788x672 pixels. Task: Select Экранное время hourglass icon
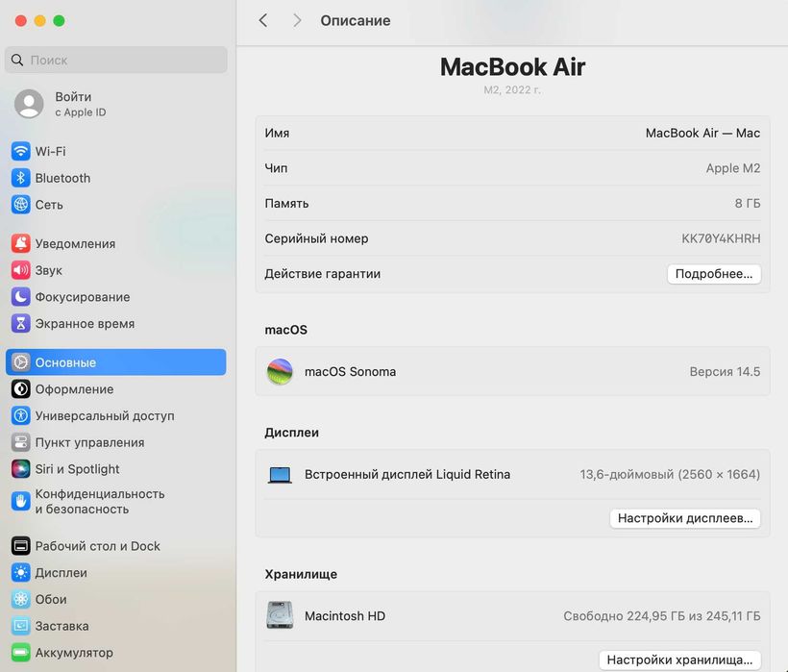pyautogui.click(x=20, y=324)
